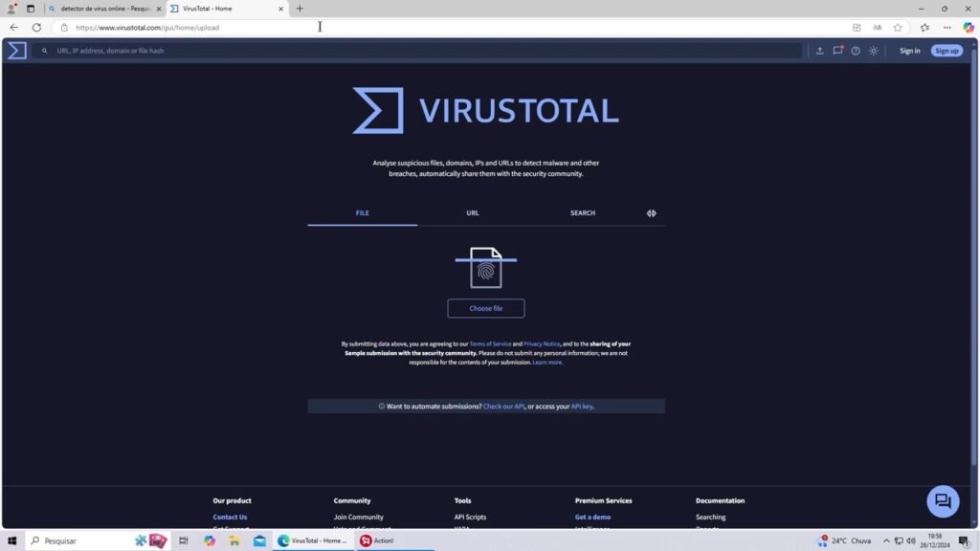Click Get a demo footer link
980x551 pixels.
point(592,517)
